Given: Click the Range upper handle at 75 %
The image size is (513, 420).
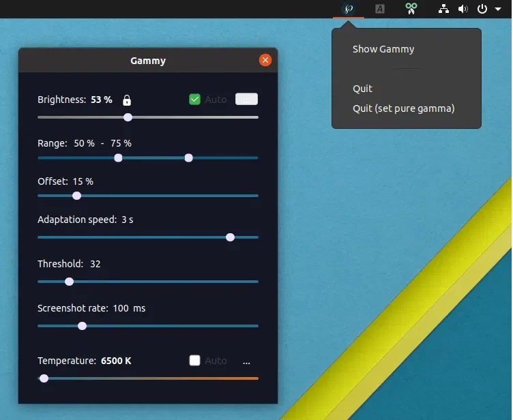Looking at the screenshot, I should point(188,158).
